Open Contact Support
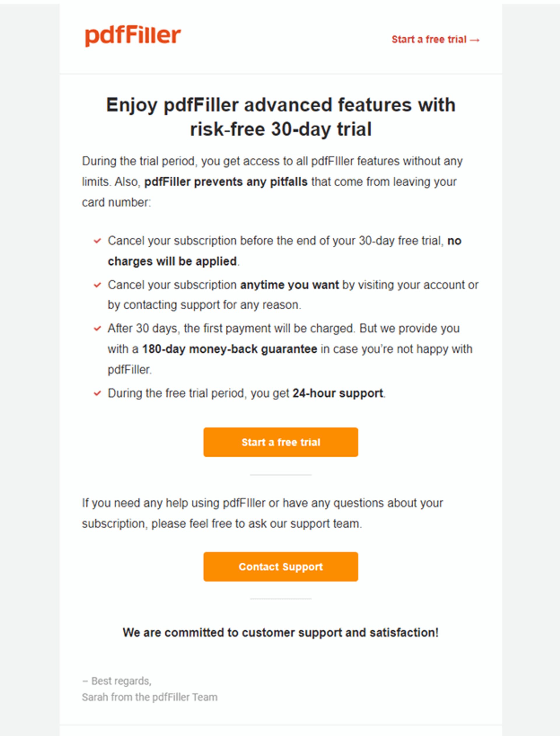 (280, 567)
